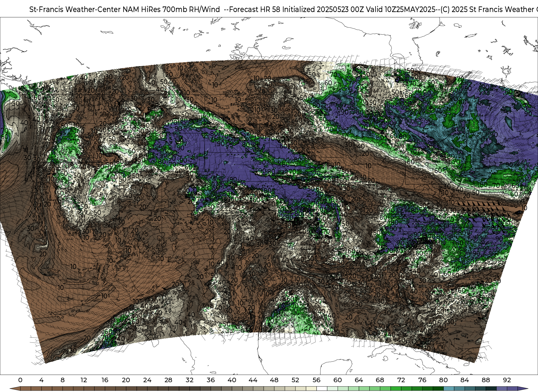Screen dimensions: 538x392
Task: Click the colorbar label '28'
Action: click(168, 380)
